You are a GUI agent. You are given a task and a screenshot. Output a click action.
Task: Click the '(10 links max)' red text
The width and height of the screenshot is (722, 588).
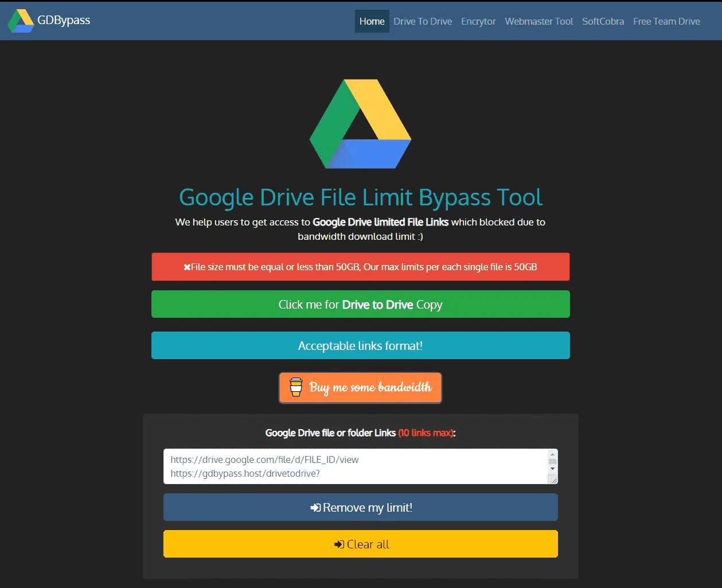(426, 433)
